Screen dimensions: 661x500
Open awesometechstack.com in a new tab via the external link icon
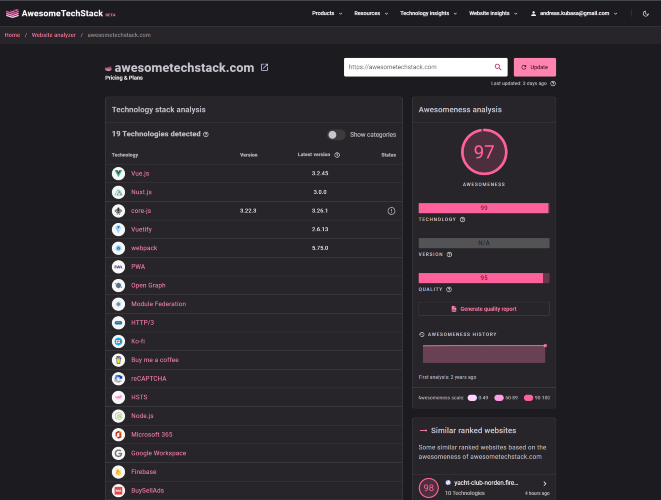click(264, 67)
